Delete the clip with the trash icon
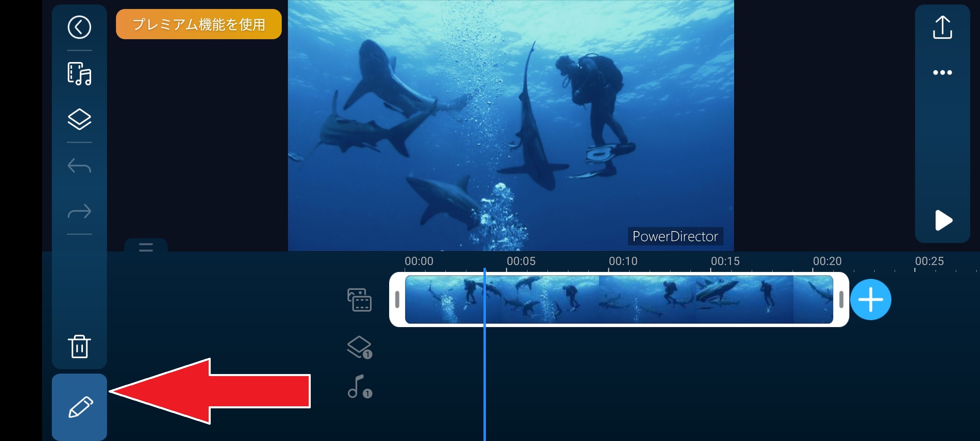Viewport: 980px width, 441px height. 79,346
